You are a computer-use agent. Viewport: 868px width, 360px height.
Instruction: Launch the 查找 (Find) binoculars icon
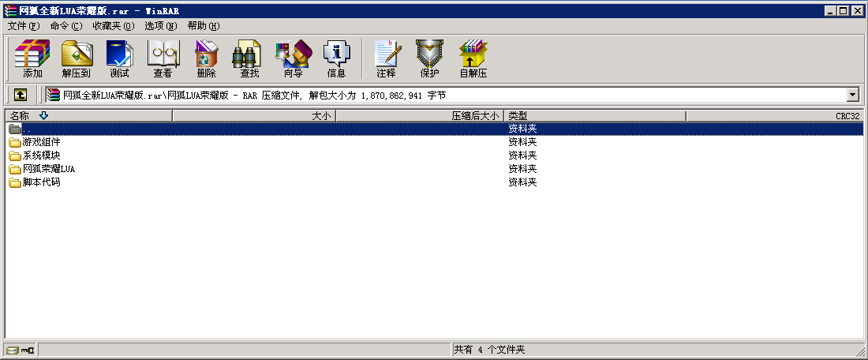(249, 58)
